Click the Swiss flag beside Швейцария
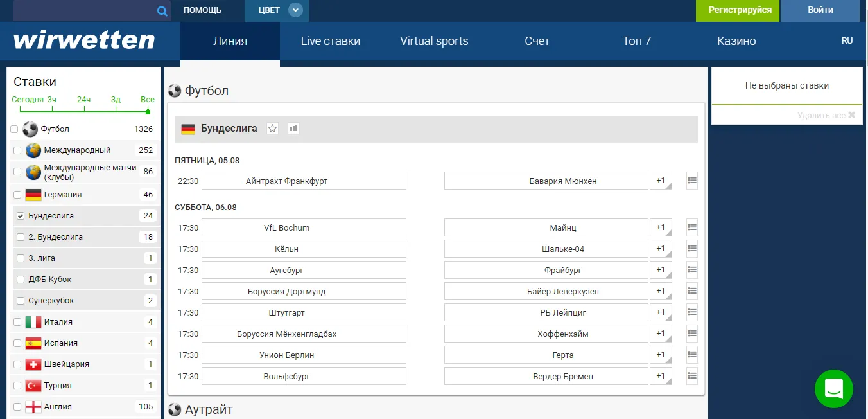 coord(33,364)
